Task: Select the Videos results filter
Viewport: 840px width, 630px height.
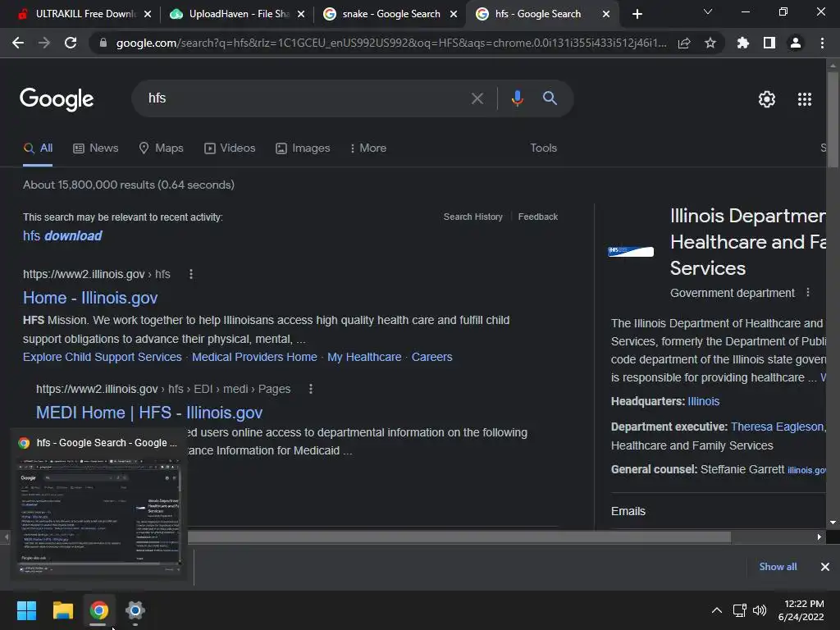Action: point(230,148)
